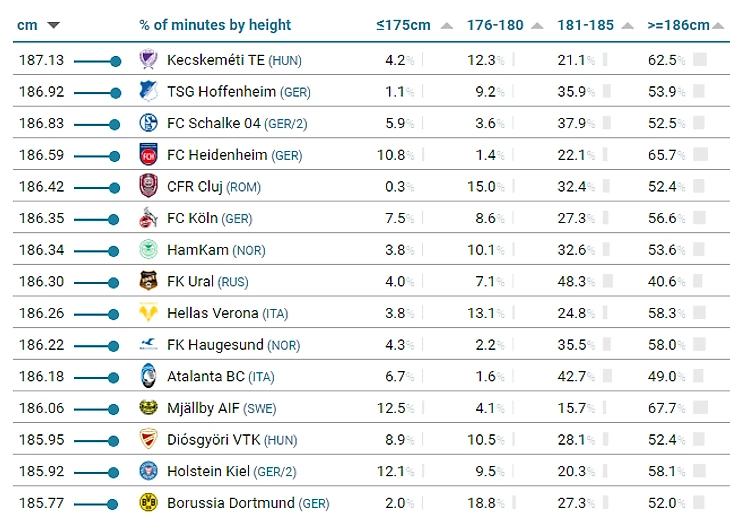Screen dimensions: 730x516
Task: Click the '% of minutes by height' header
Action: pyautogui.click(x=215, y=25)
